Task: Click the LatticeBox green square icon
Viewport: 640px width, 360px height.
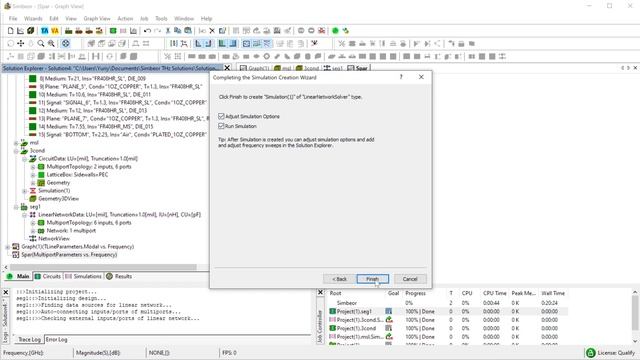Action: click(x=41, y=175)
